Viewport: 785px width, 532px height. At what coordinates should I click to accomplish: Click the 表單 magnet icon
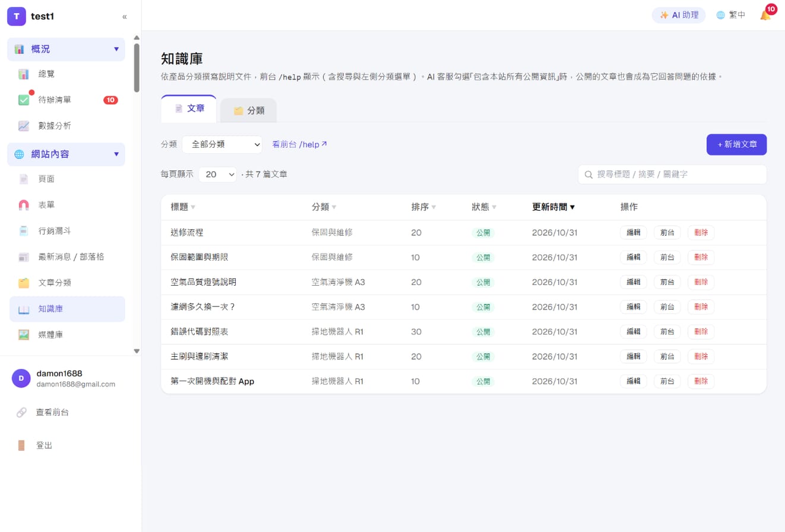(x=24, y=205)
